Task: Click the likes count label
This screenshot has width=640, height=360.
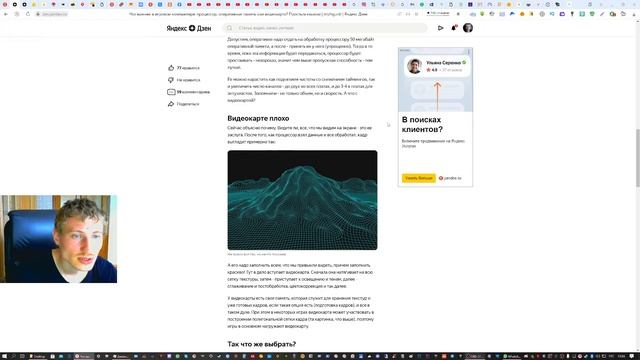Action: click(188, 68)
